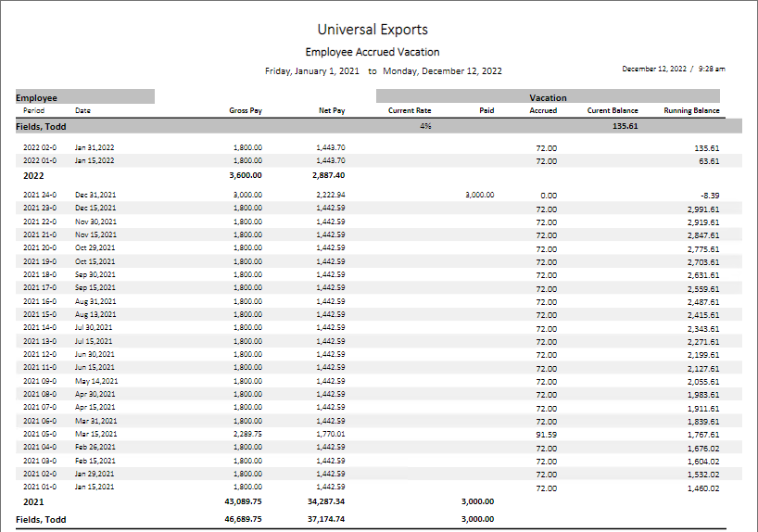Select the 91.59 accrued vacation value
Viewport: 758px width, 532px height.
[546, 434]
